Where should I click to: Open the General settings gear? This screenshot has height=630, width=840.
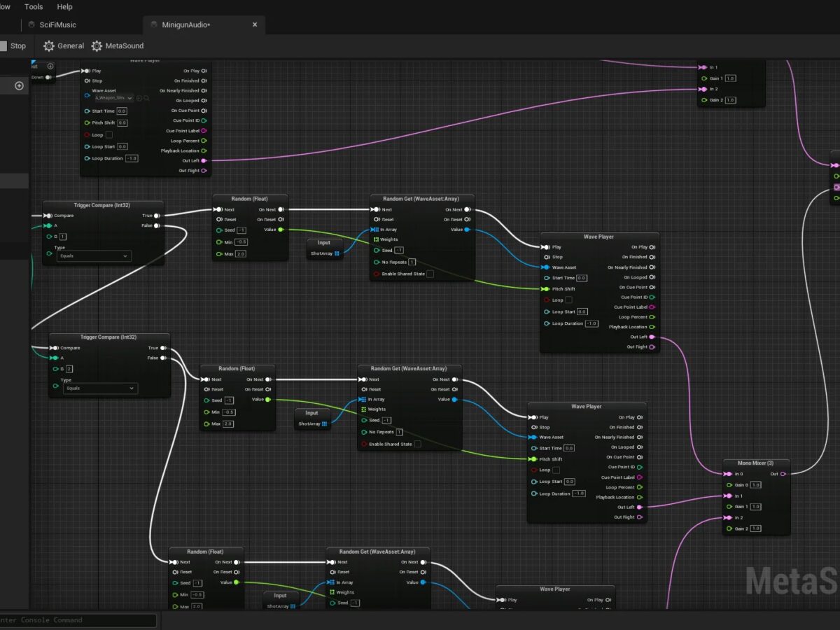48,46
